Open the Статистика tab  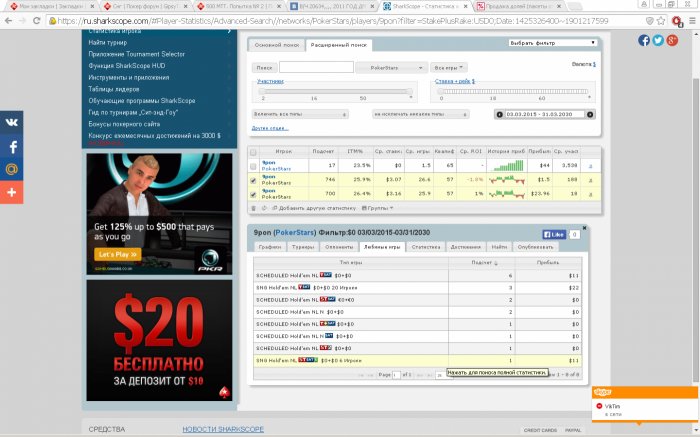[426, 247]
